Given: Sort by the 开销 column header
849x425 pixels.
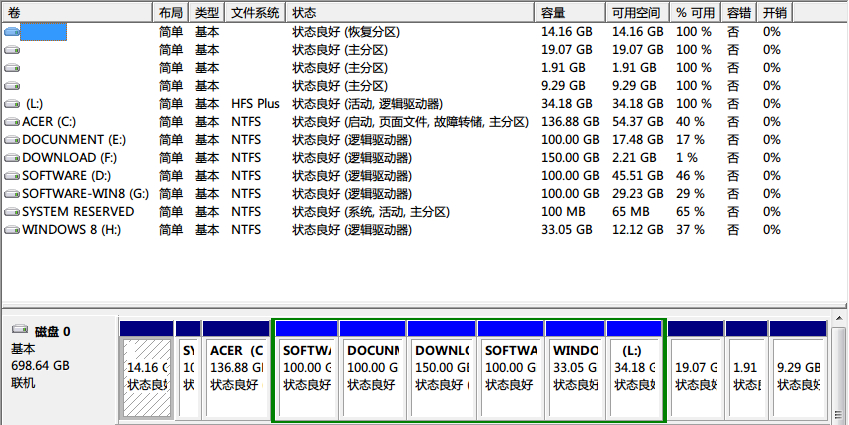Looking at the screenshot, I should (774, 12).
